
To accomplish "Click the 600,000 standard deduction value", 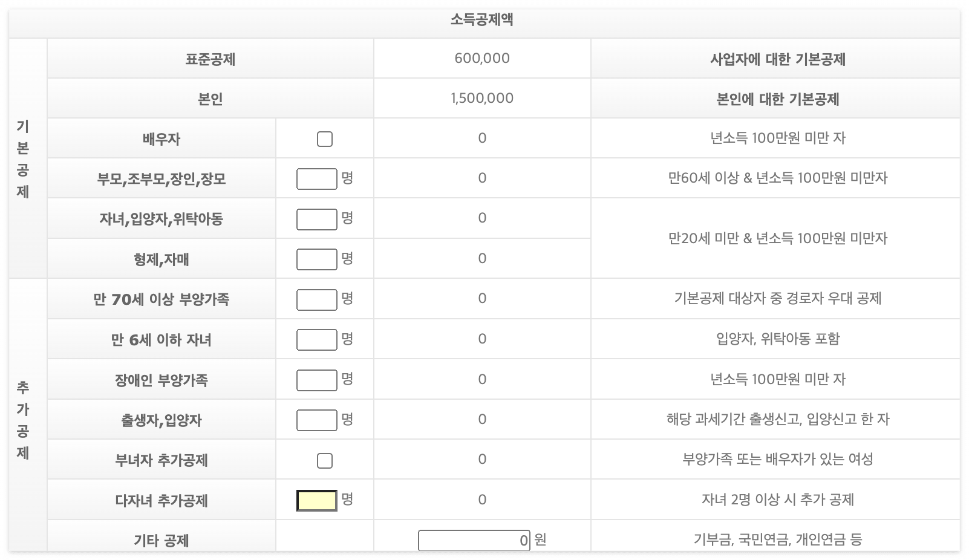I will pos(482,58).
